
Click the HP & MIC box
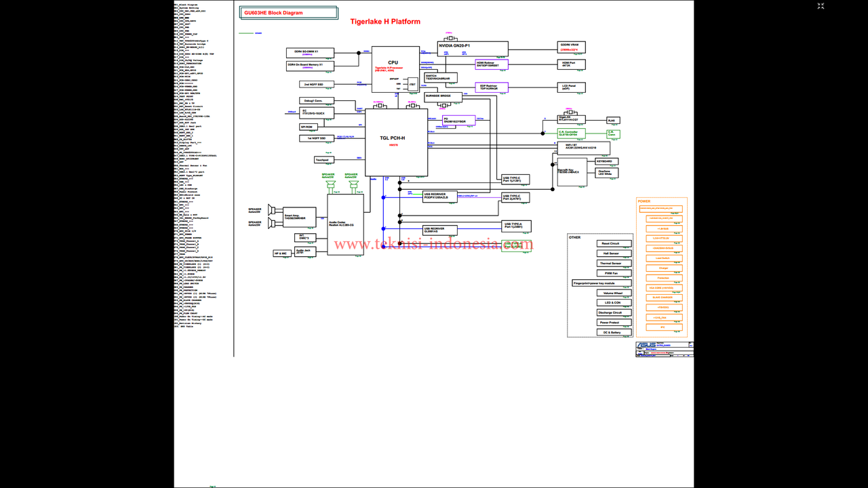(281, 253)
